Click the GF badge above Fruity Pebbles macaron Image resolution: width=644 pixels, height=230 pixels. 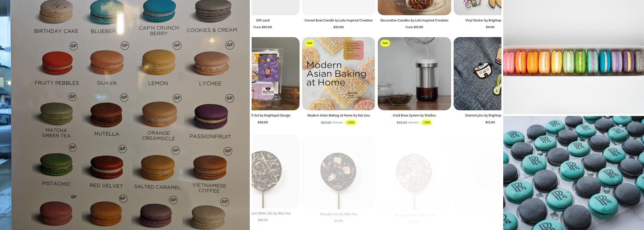pyautogui.click(x=74, y=46)
